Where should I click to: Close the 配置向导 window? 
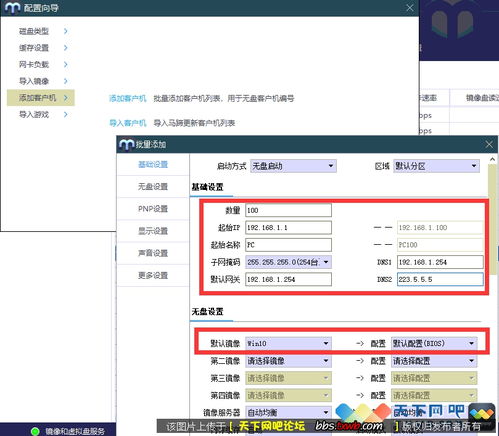(410, 8)
